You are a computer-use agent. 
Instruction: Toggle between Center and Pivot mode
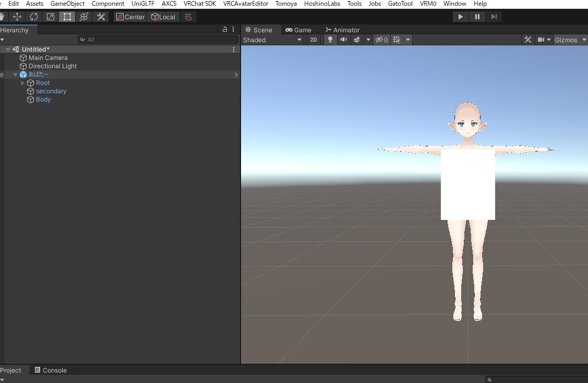130,16
